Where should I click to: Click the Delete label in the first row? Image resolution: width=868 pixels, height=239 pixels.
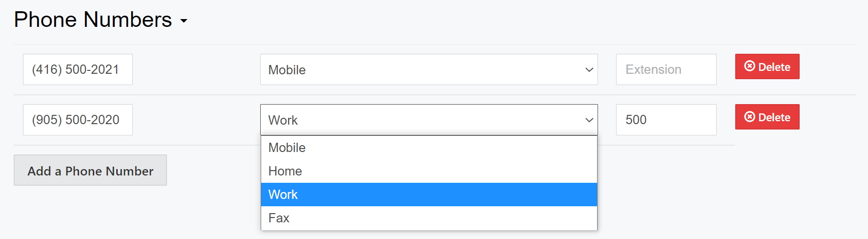774,67
